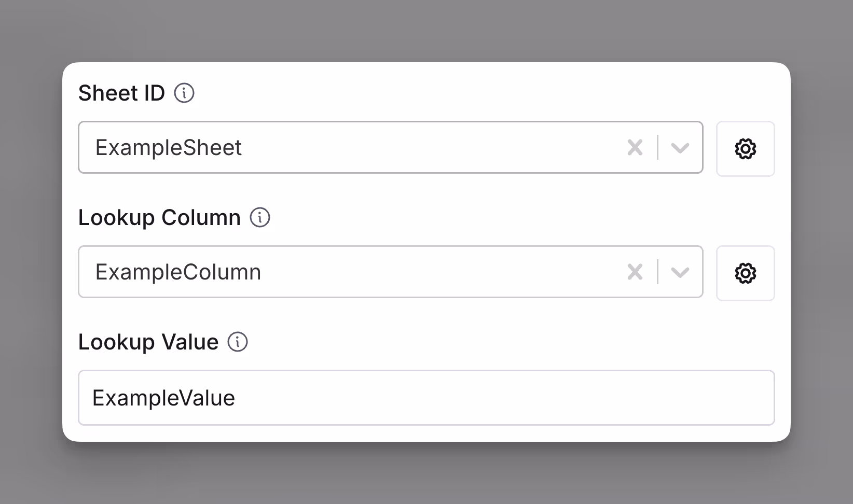Click the Sheet ID label text
853x504 pixels.
(121, 93)
